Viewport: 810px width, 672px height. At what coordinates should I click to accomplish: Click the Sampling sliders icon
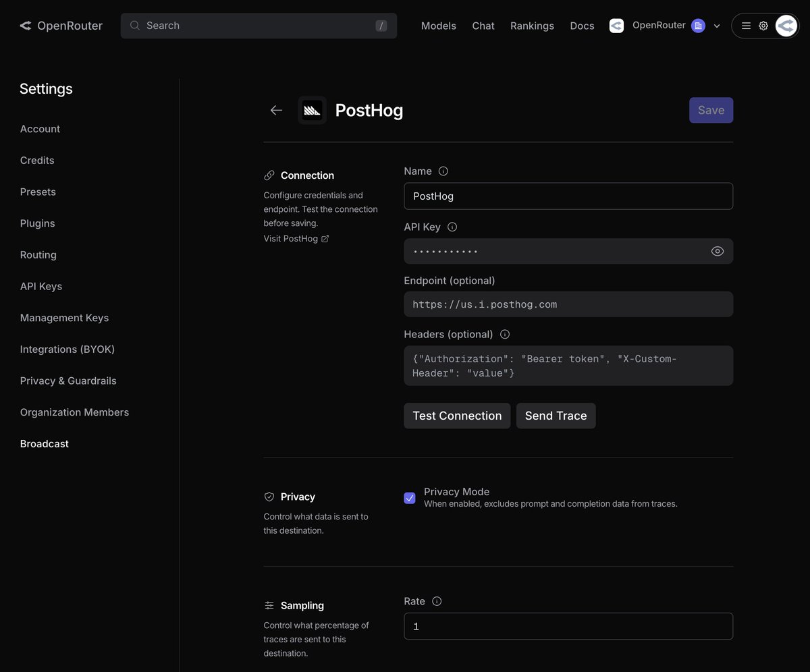(x=269, y=606)
